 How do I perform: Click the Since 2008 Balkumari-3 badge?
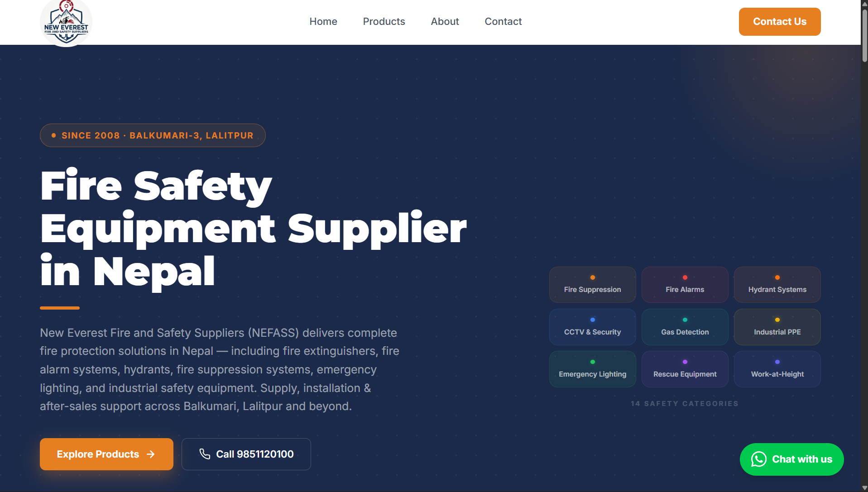pyautogui.click(x=153, y=135)
